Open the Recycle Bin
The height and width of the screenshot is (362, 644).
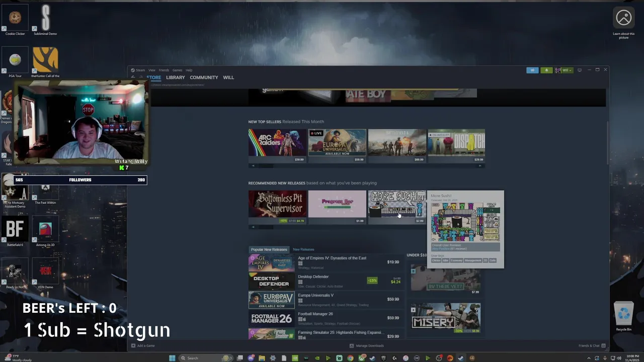click(x=624, y=317)
